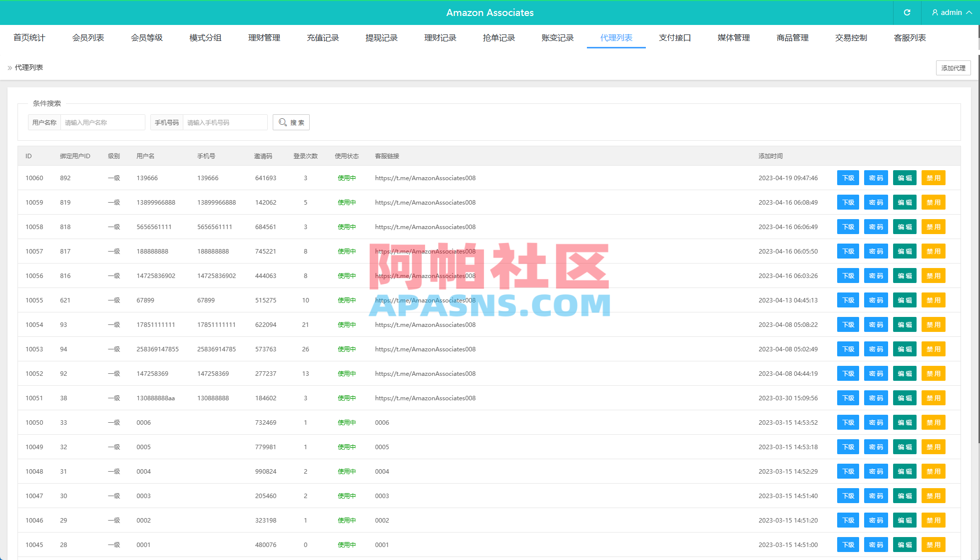Toggle 使用中 status on row 10045
This screenshot has height=560, width=980.
pyautogui.click(x=347, y=545)
